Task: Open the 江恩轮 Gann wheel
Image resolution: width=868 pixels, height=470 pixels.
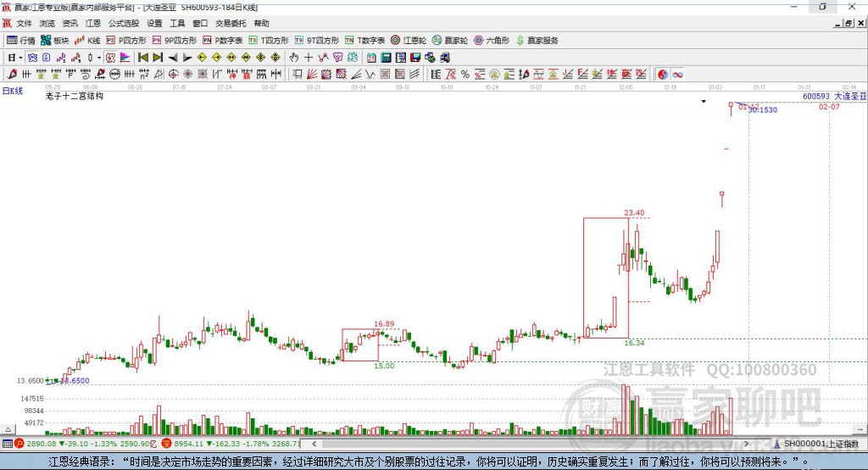Action: coord(409,41)
